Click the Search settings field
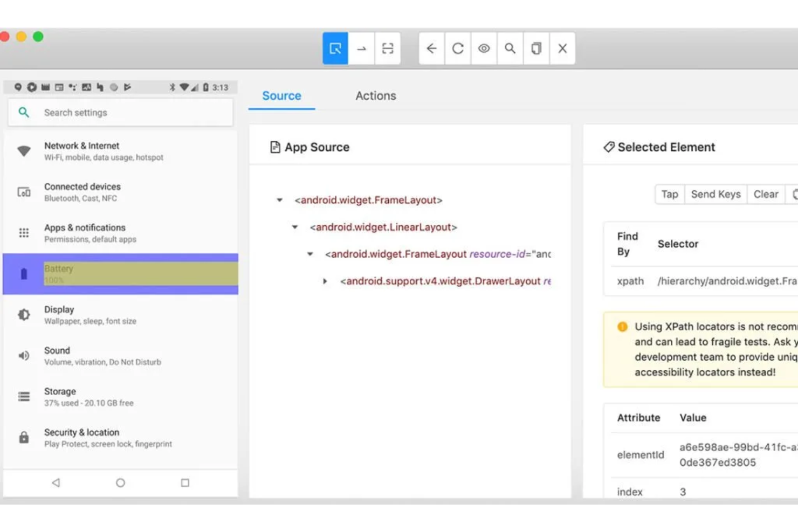 point(120,112)
